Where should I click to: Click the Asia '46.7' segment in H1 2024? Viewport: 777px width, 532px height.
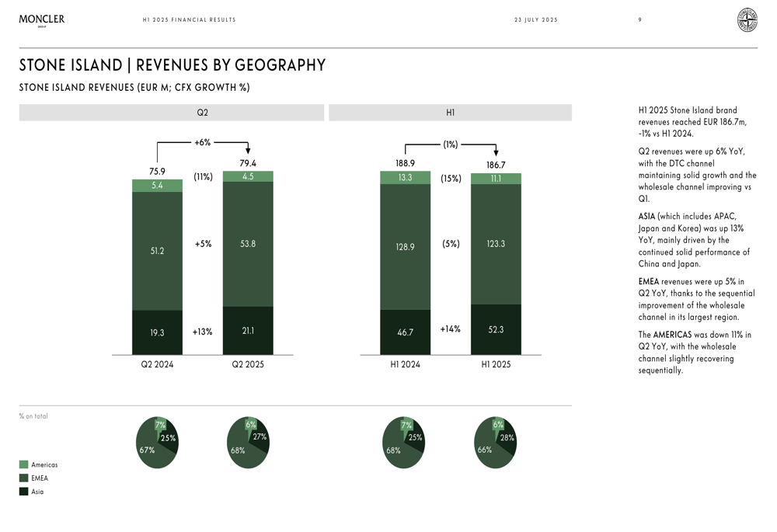(x=405, y=332)
